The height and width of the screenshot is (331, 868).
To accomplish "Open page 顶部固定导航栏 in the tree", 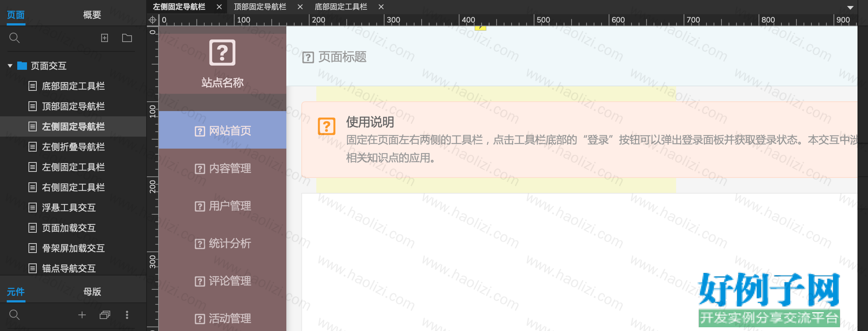I will (73, 106).
